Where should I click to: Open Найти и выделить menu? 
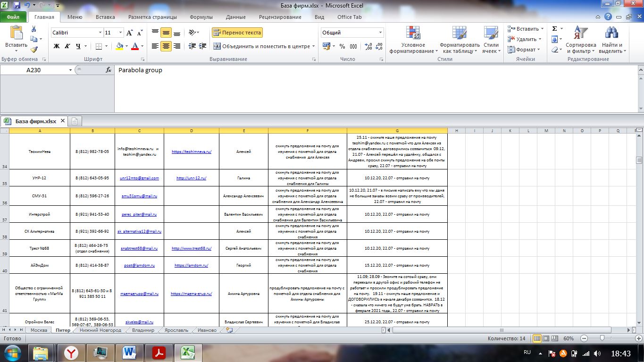pos(611,40)
